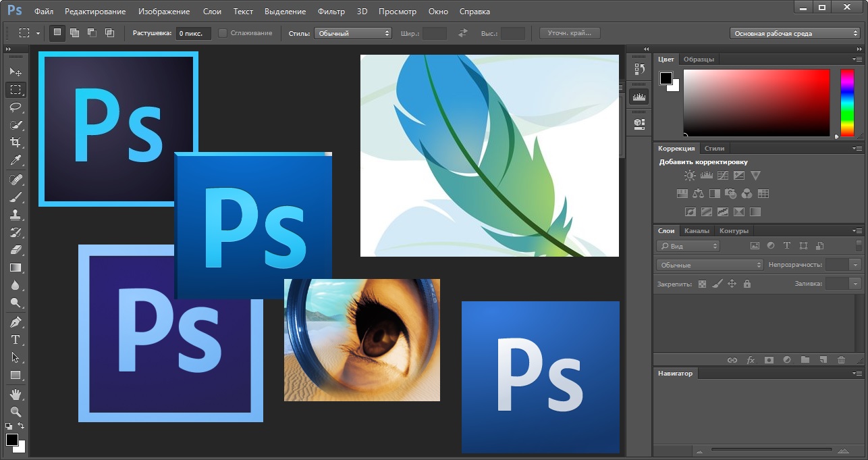Expand the blending mode Обычные dropdown

(710, 265)
